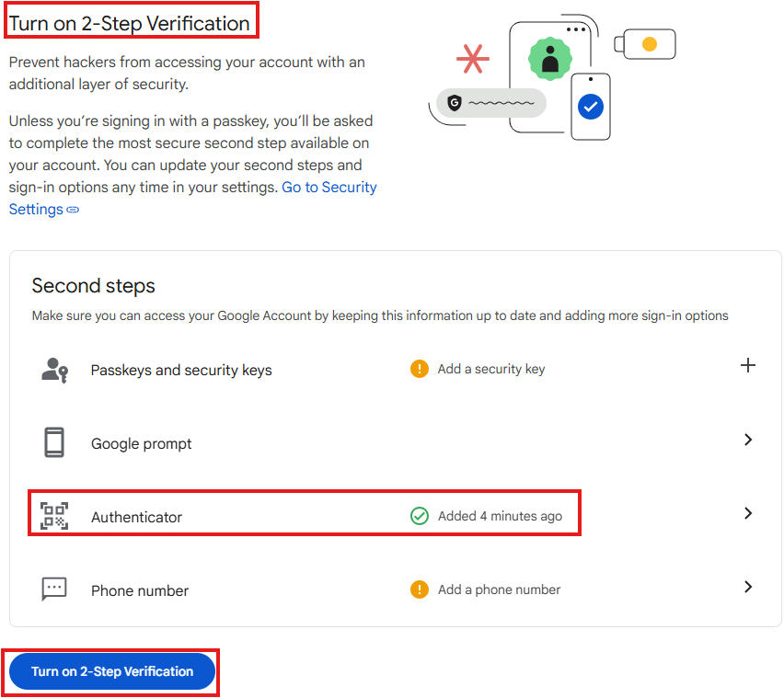
Task: Click the green checkmark icon for Authenticator
Action: 420,516
